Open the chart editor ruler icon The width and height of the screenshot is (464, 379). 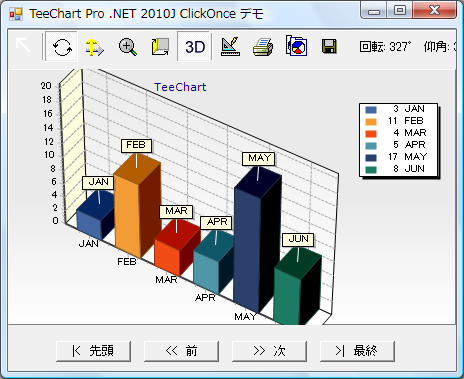tap(230, 47)
